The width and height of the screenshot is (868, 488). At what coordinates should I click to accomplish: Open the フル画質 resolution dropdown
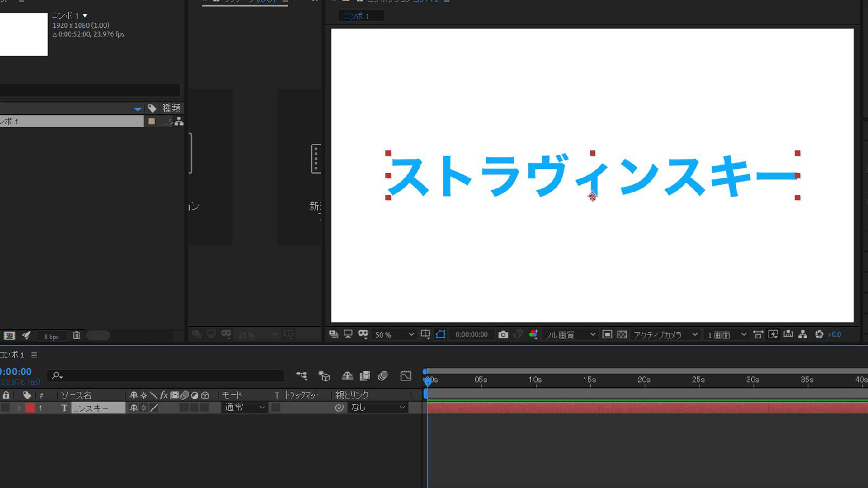coord(570,335)
